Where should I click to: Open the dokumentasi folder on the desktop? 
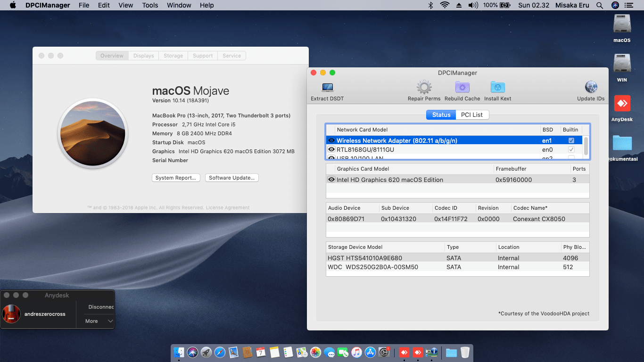(622, 143)
